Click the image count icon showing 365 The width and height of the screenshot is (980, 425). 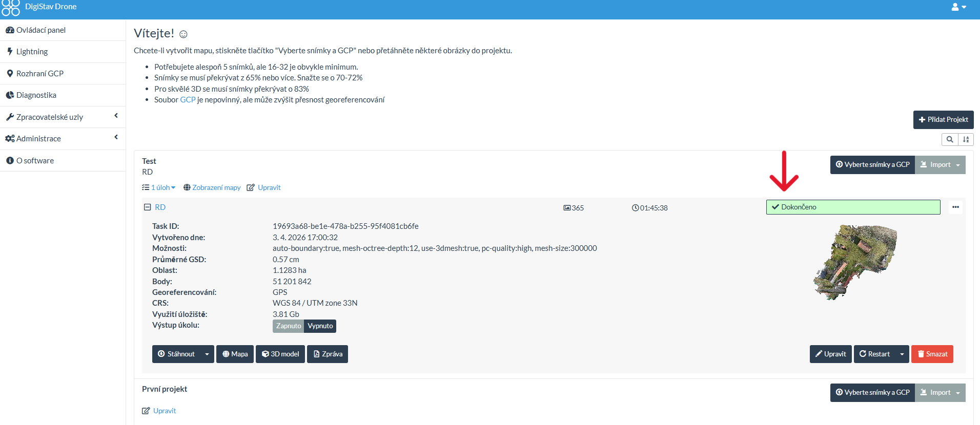pos(567,208)
